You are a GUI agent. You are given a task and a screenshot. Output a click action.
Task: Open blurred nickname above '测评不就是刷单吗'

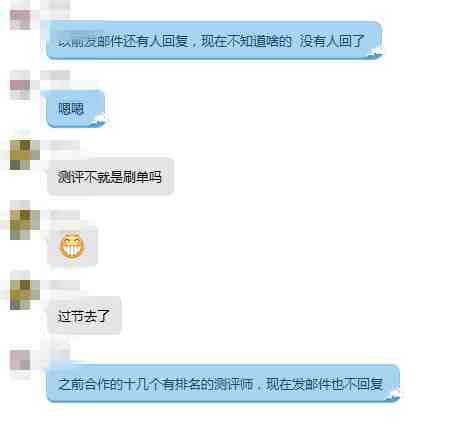point(65,145)
